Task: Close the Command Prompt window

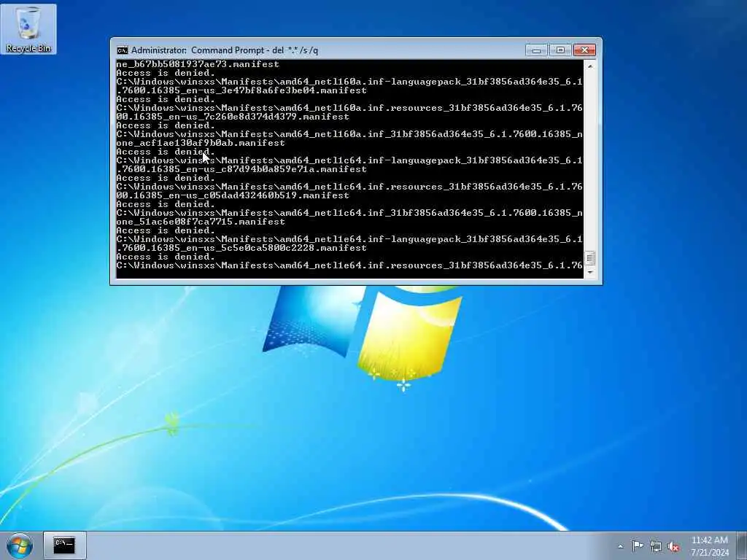Action: point(584,50)
